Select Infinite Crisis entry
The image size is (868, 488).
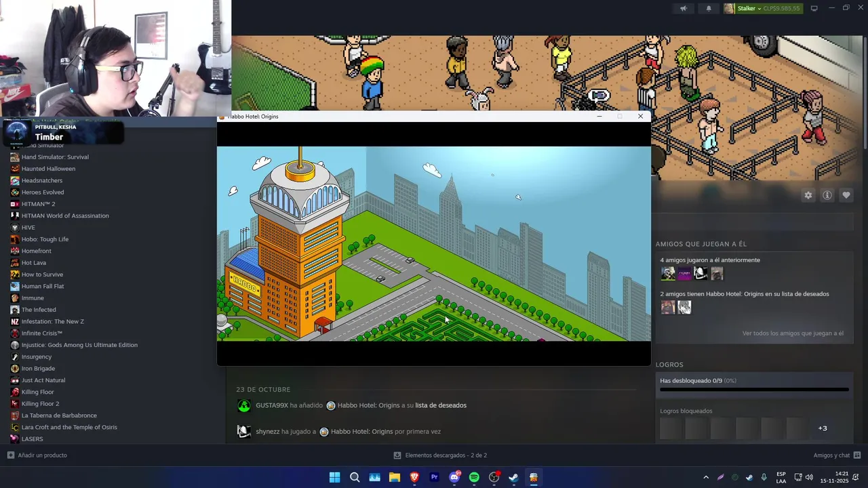tap(42, 333)
